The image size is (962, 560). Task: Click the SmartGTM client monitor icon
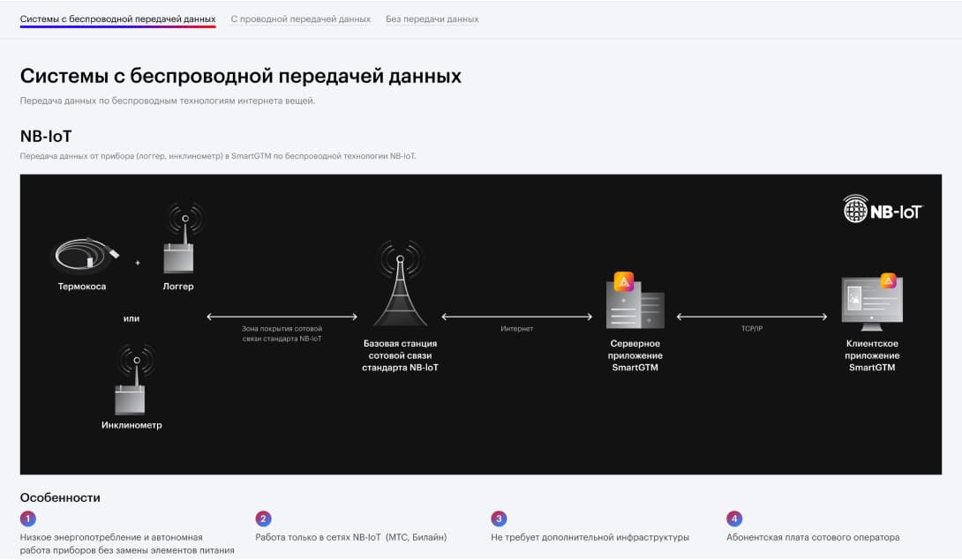click(872, 302)
